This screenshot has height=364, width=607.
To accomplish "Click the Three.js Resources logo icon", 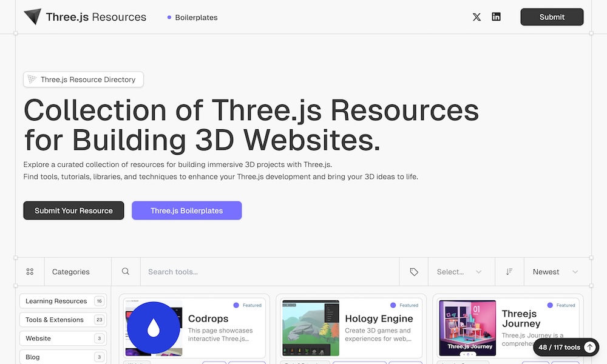I will [33, 17].
